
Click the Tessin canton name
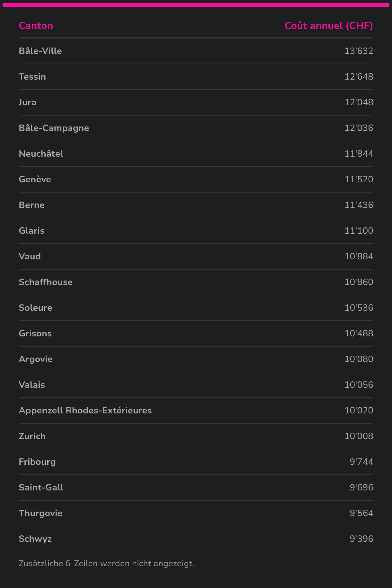click(32, 77)
